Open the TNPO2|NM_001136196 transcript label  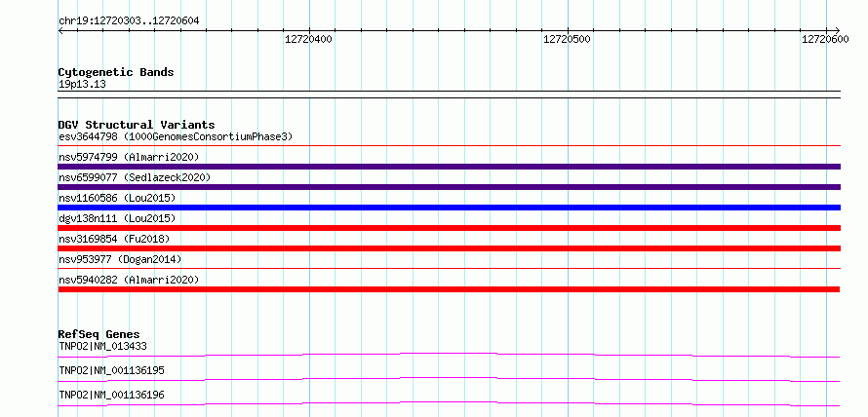coord(111,395)
